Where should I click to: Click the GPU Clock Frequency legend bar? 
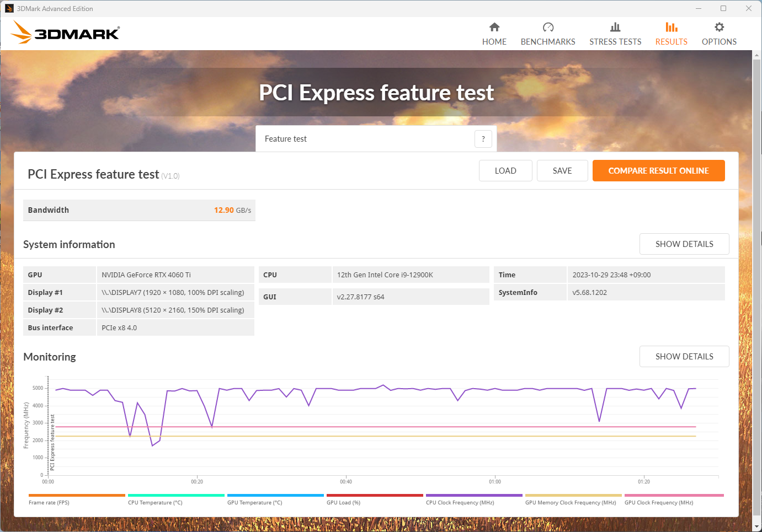[674, 495]
